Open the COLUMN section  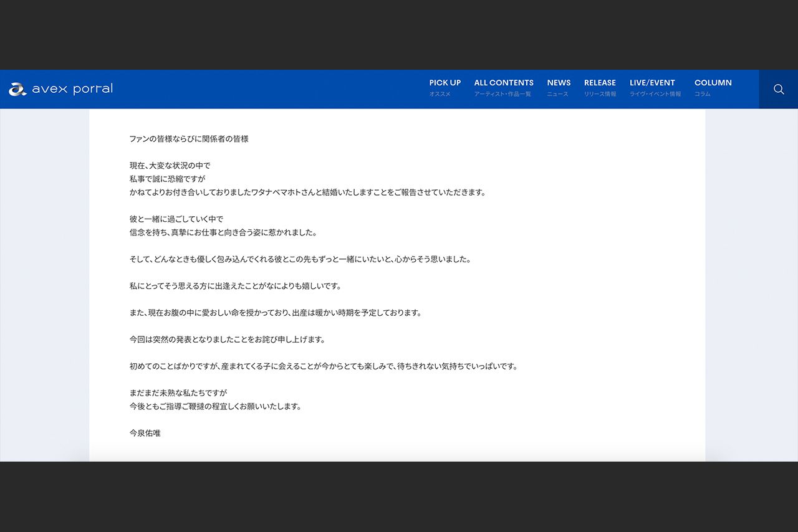tap(713, 82)
